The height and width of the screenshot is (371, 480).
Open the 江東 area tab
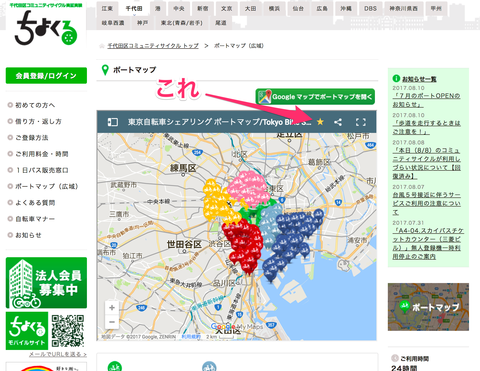[107, 9]
